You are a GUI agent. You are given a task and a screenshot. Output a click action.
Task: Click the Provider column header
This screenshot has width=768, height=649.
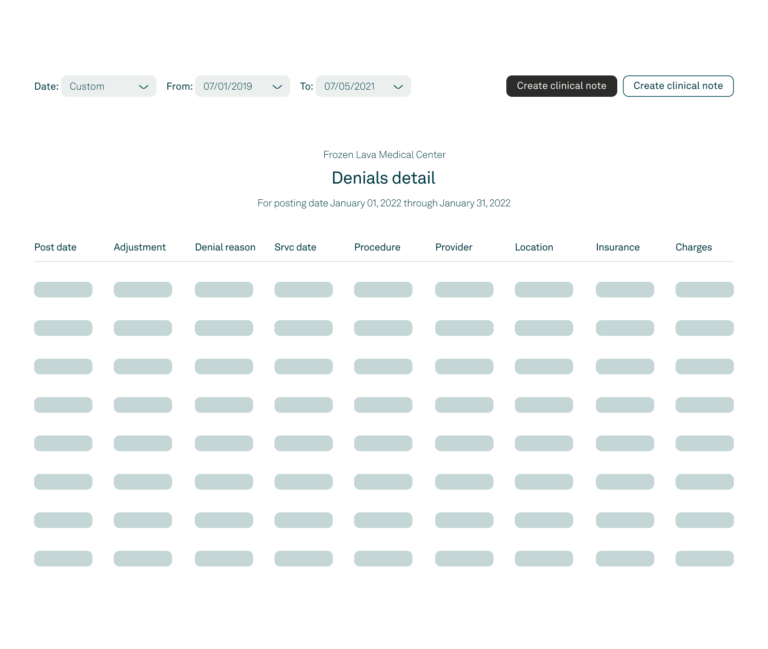pyautogui.click(x=454, y=247)
